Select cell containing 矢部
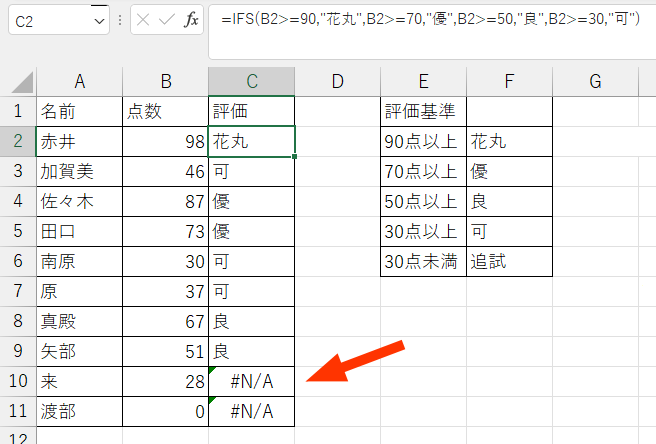Image resolution: width=656 pixels, height=444 pixels. click(79, 352)
